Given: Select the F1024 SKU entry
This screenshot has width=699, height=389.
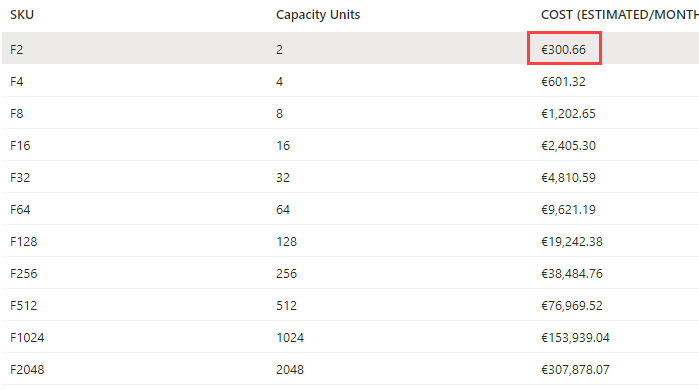Looking at the screenshot, I should (27, 338).
